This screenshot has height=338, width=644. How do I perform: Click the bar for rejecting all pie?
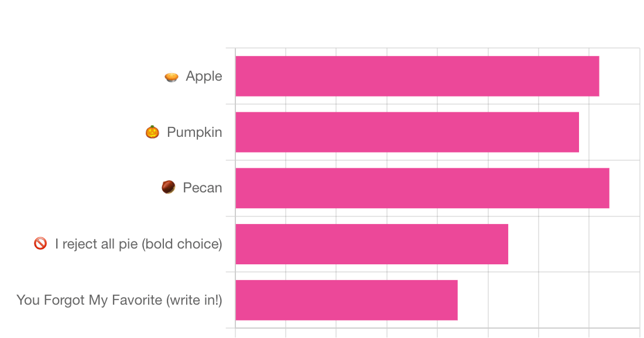372,244
